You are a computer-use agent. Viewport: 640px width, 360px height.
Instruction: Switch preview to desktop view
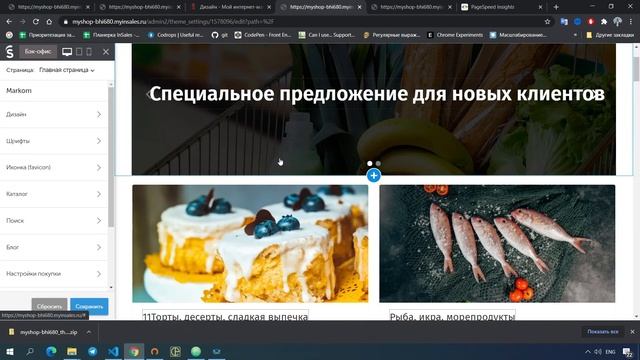(67, 51)
